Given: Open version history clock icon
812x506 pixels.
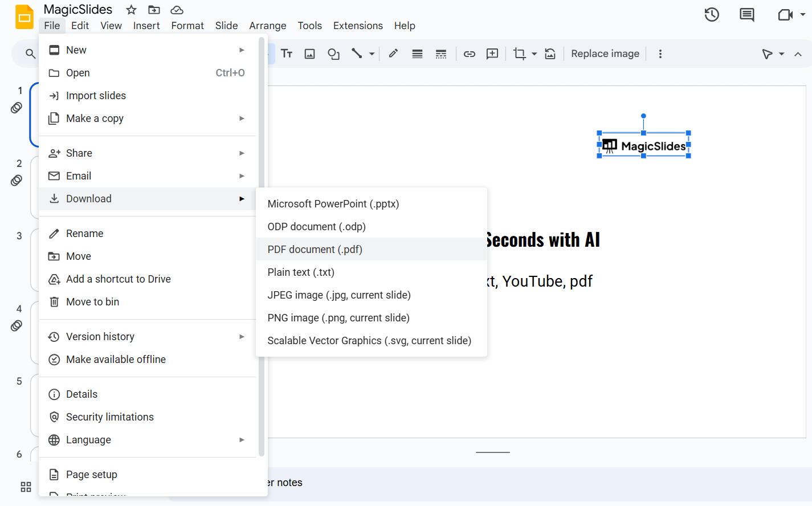Looking at the screenshot, I should (x=712, y=15).
